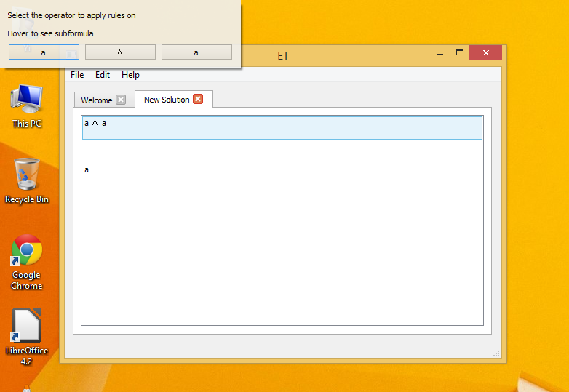The image size is (569, 392).
Task: Select the New Solution tab
Action: tap(167, 100)
